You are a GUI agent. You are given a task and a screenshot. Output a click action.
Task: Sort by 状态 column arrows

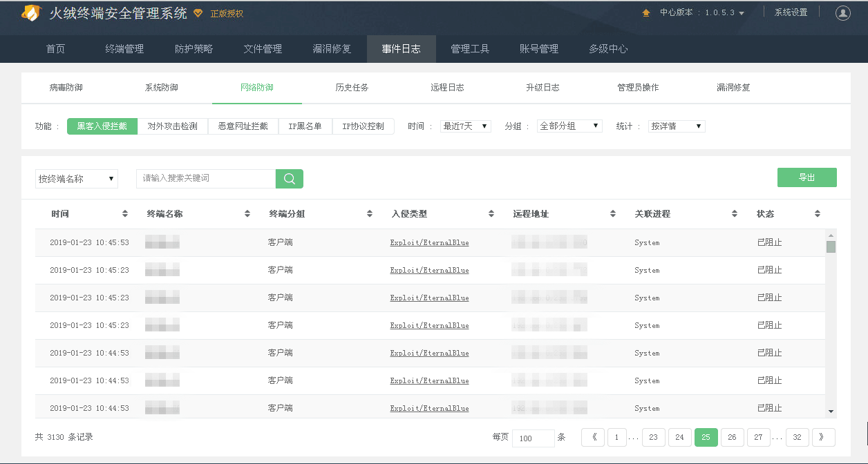coord(818,214)
